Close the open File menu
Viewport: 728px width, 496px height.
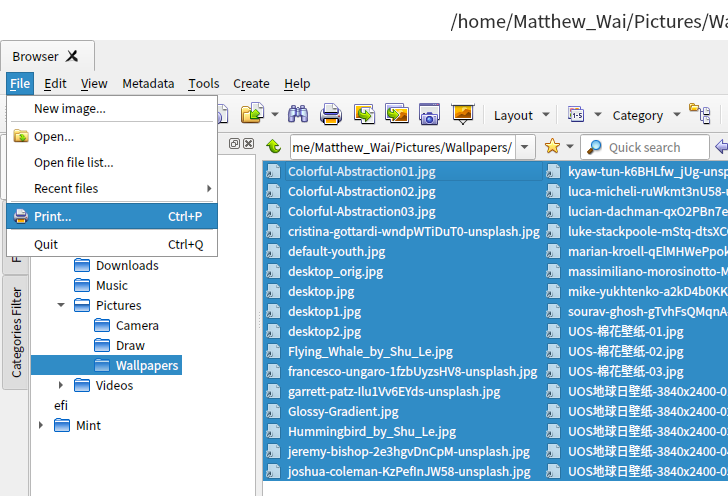tap(20, 84)
